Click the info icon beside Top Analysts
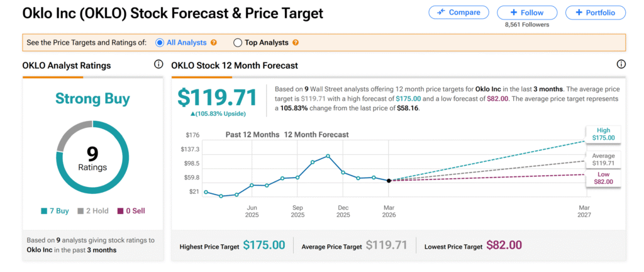 [x=296, y=43]
